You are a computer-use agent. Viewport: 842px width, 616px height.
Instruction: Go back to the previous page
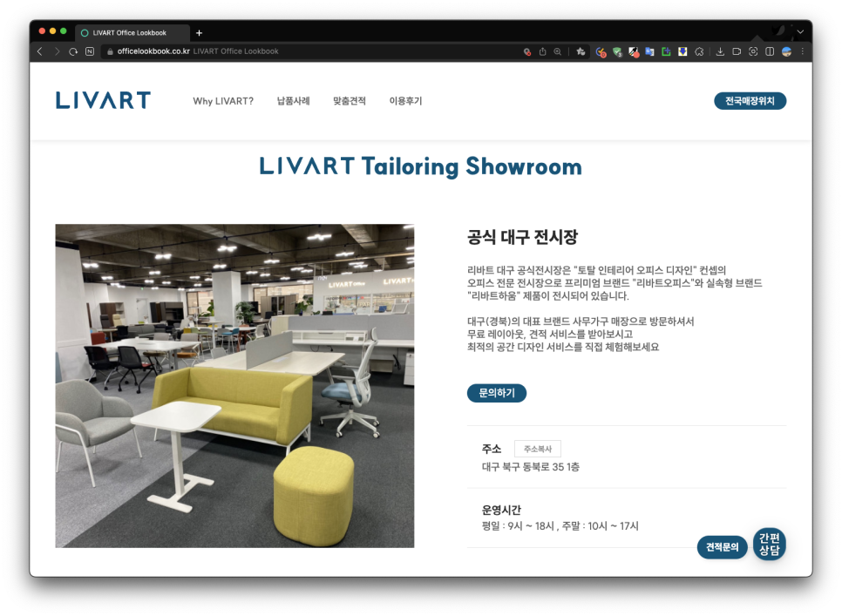tap(40, 51)
